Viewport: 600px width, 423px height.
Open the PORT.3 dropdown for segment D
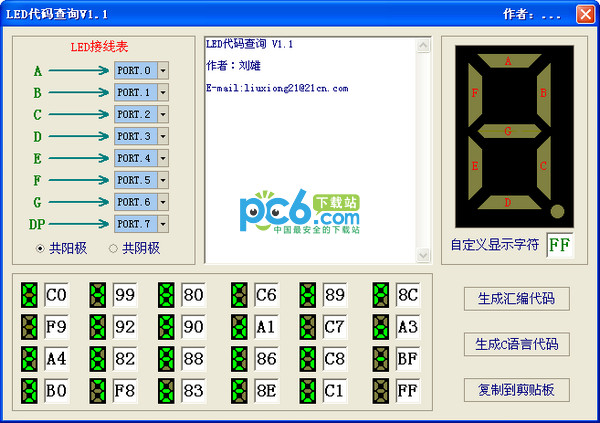163,136
